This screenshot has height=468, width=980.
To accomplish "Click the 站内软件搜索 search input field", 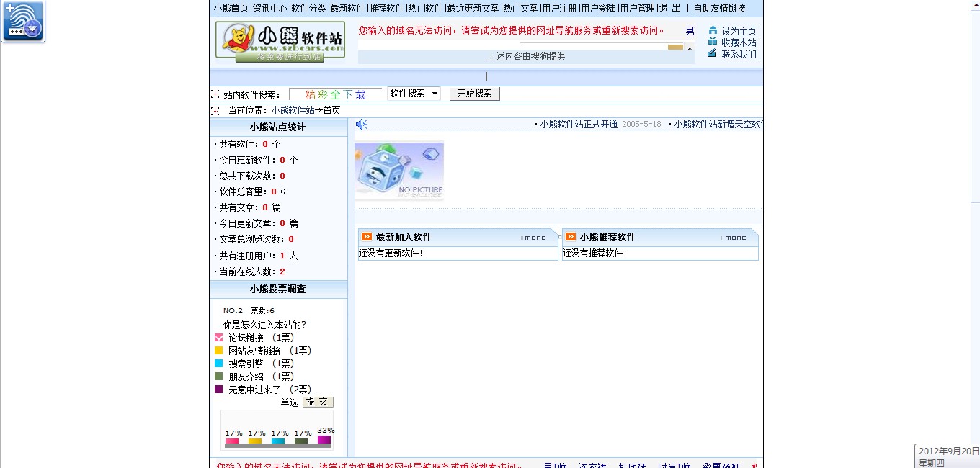I will point(335,94).
